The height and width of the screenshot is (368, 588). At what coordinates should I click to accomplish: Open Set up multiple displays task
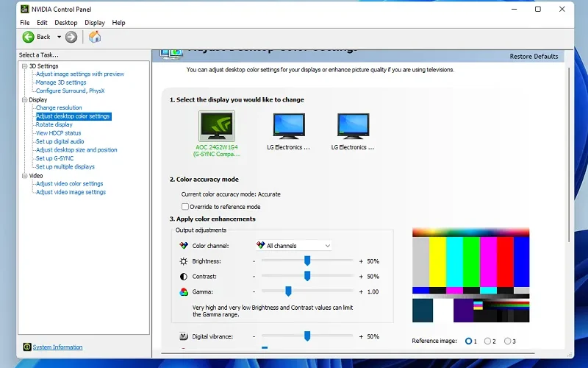[x=65, y=167]
